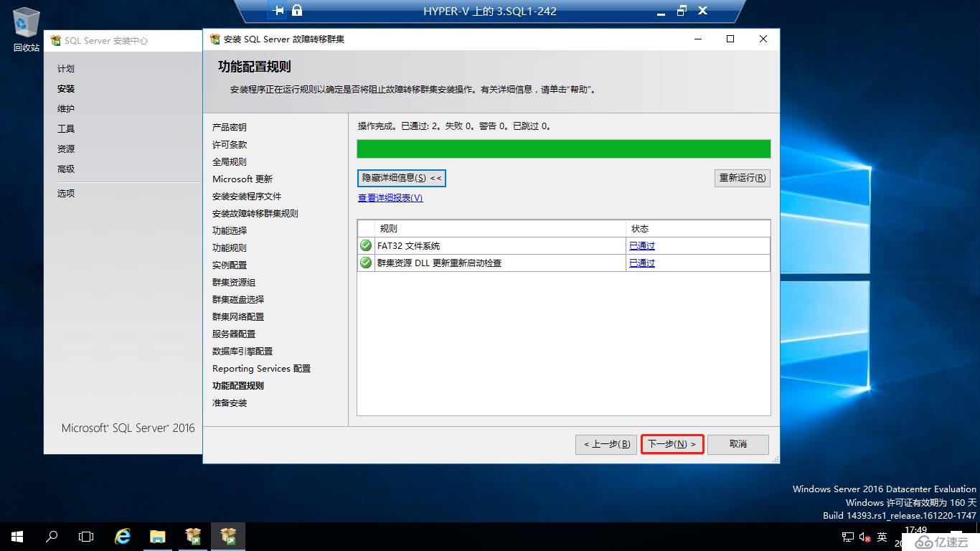Open the 查看详细报表(V) link
Image resolution: width=980 pixels, height=551 pixels.
390,198
